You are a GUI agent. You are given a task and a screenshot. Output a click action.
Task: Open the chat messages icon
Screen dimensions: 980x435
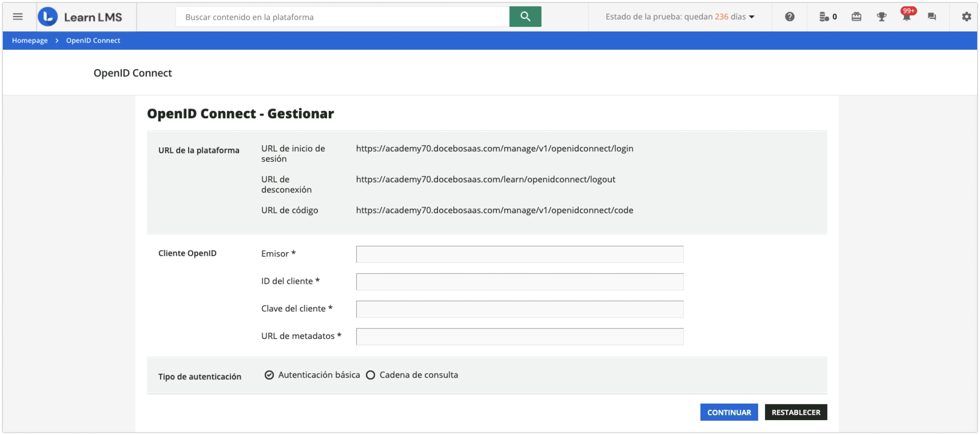click(x=932, y=17)
